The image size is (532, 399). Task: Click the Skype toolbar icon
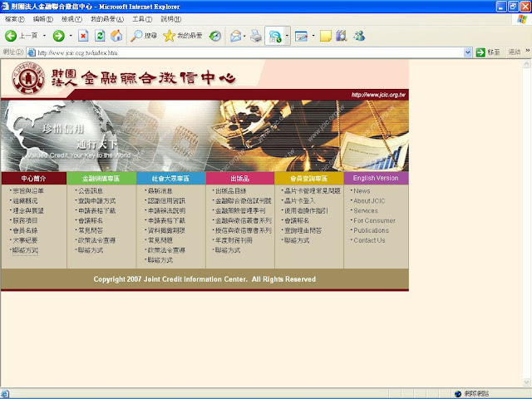pos(275,36)
